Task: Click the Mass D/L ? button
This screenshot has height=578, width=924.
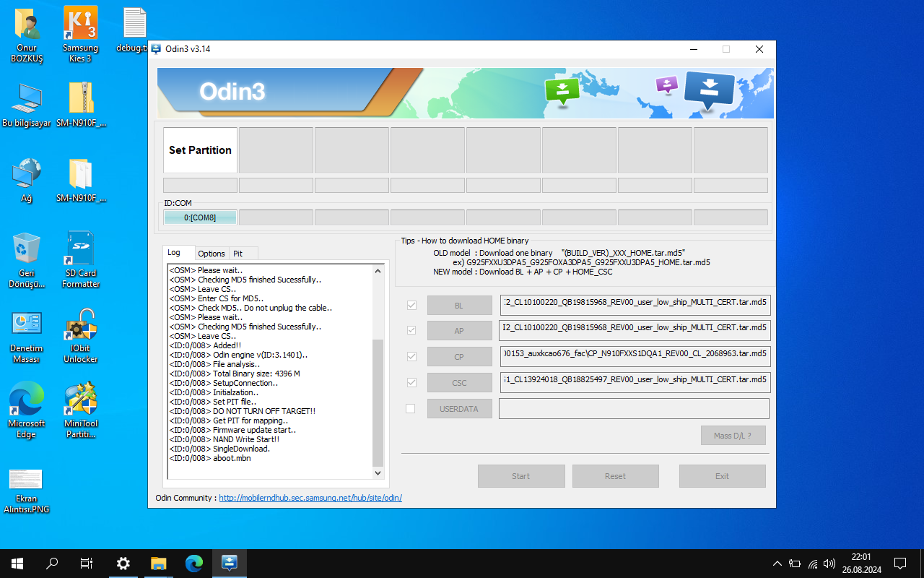Action: (x=733, y=436)
